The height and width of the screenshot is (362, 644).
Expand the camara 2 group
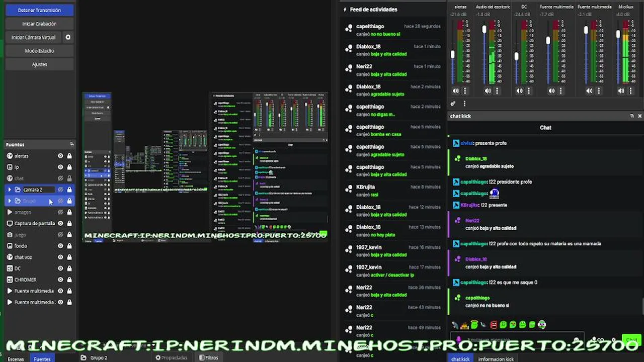pyautogui.click(x=10, y=190)
